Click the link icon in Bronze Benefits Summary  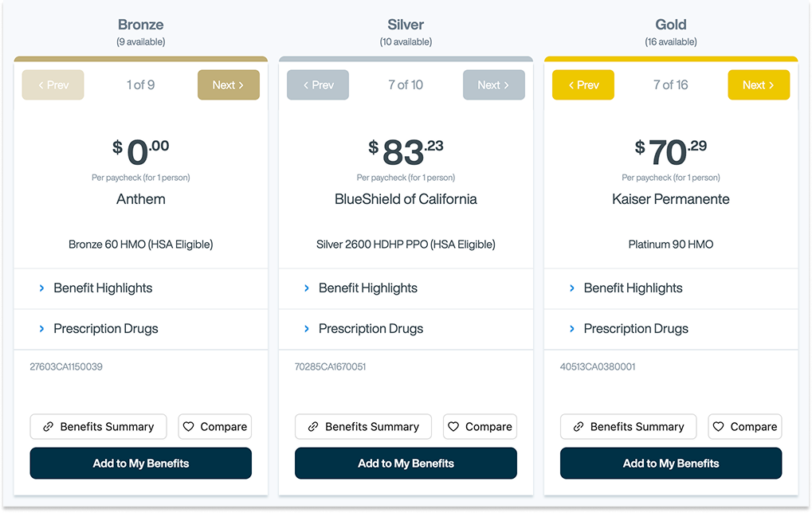tap(48, 427)
